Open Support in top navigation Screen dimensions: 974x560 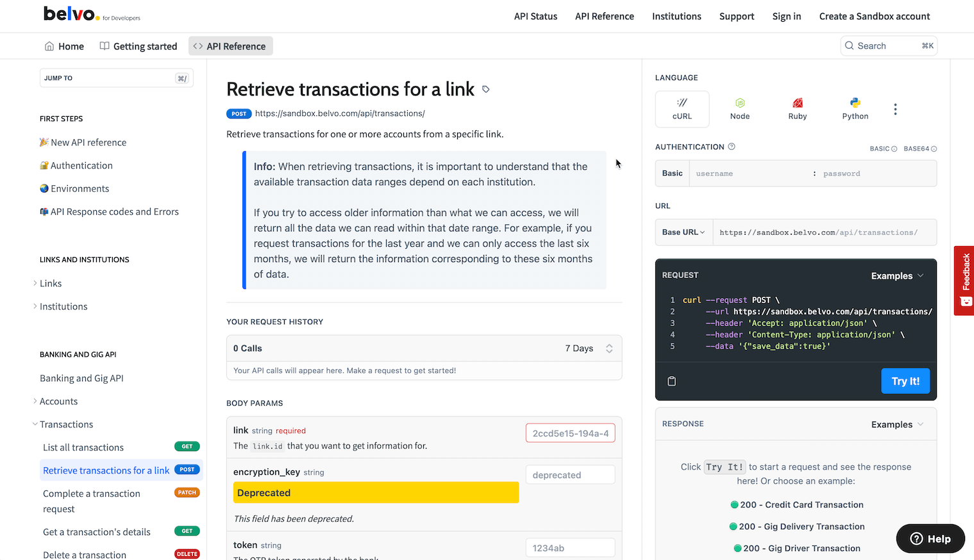[x=737, y=16]
